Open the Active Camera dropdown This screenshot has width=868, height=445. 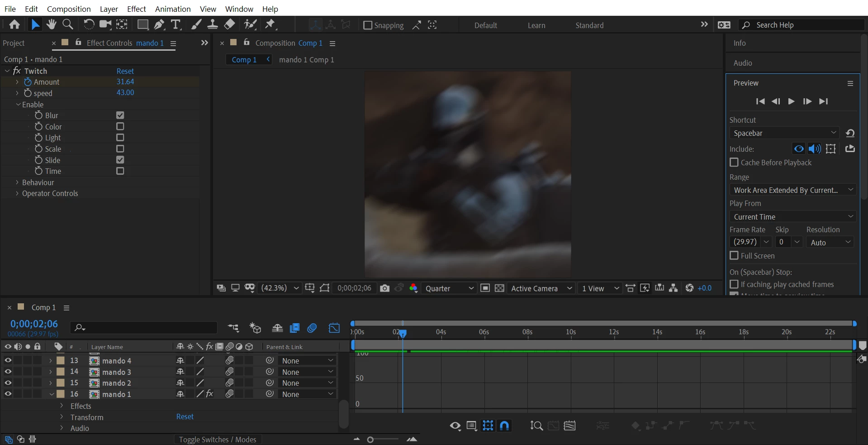tap(541, 288)
